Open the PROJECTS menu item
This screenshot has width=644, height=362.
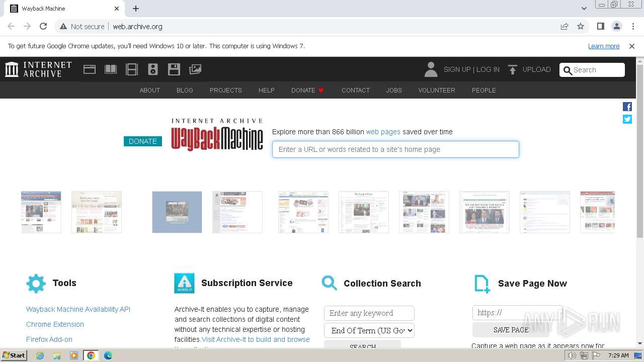[x=226, y=90]
